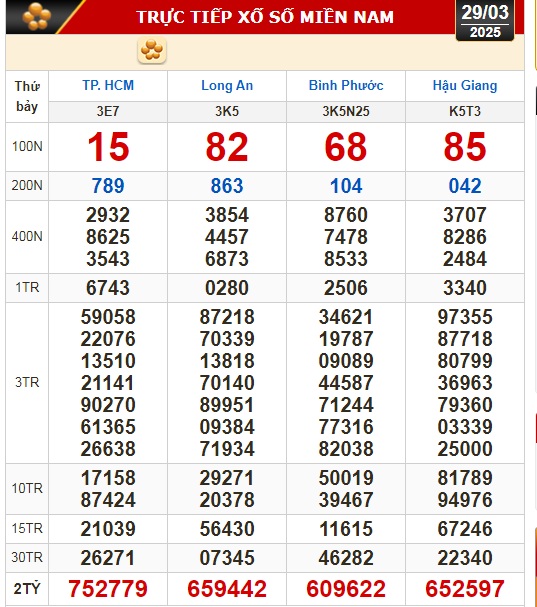
Task: Click Long An jackpot number 659442
Action: click(x=227, y=589)
